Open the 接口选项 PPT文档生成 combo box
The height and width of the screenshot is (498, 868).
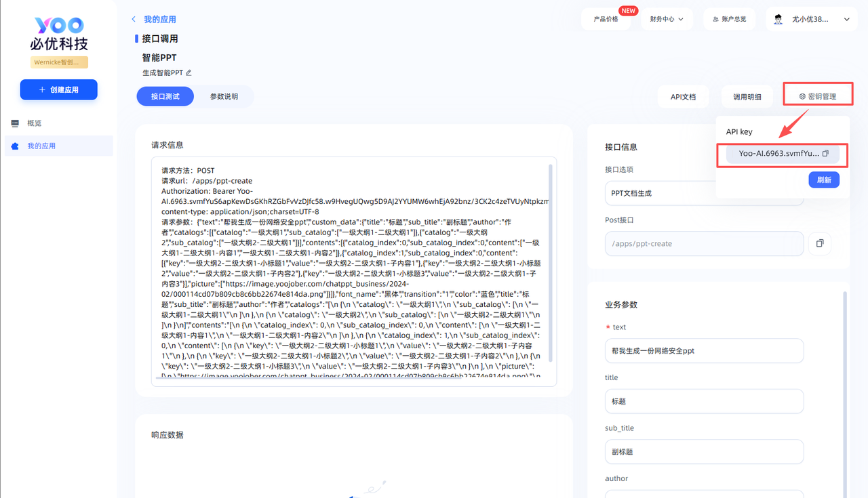703,193
